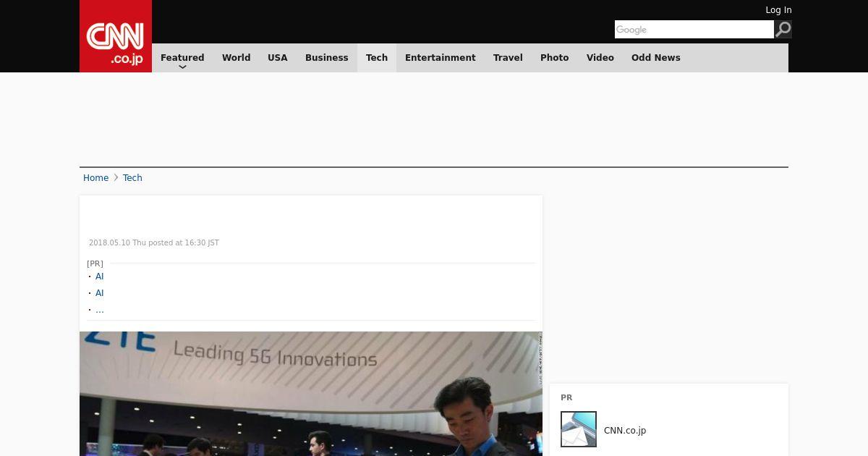Open the Entertainment section
This screenshot has height=456, width=868.
pos(441,58)
